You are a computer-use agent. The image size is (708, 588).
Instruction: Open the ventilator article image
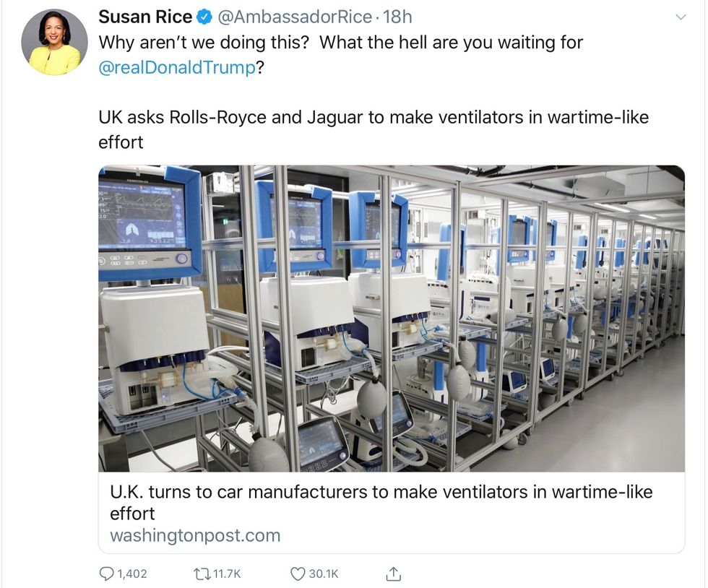point(392,319)
